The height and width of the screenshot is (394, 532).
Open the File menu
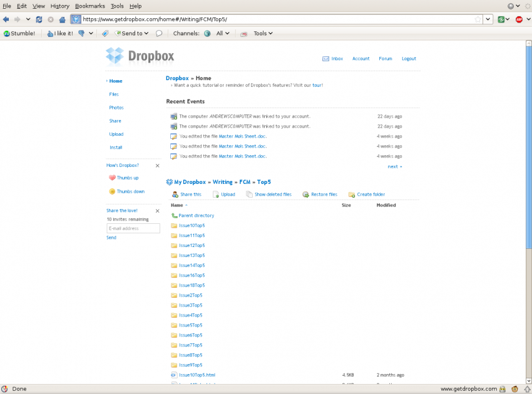point(7,6)
